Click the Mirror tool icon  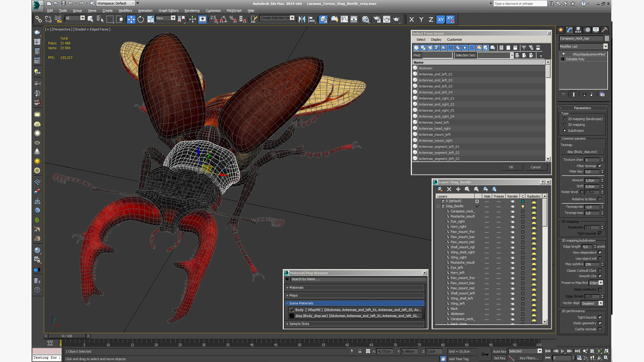point(302,19)
